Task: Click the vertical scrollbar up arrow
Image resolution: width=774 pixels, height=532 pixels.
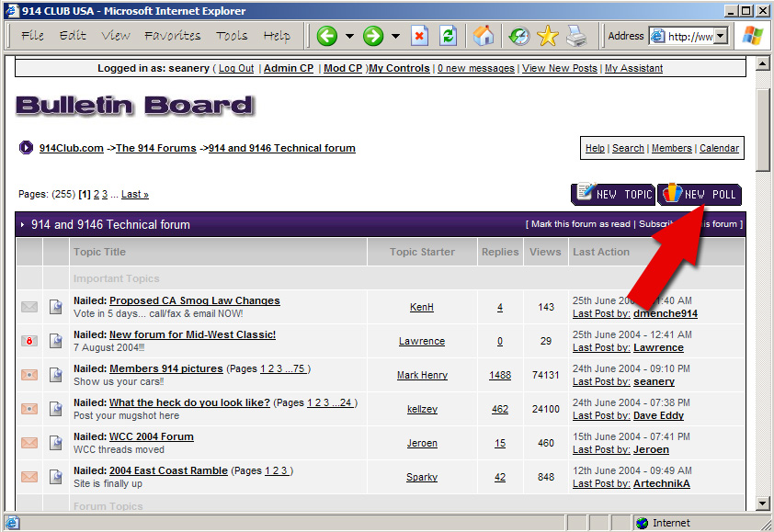Action: click(x=763, y=63)
